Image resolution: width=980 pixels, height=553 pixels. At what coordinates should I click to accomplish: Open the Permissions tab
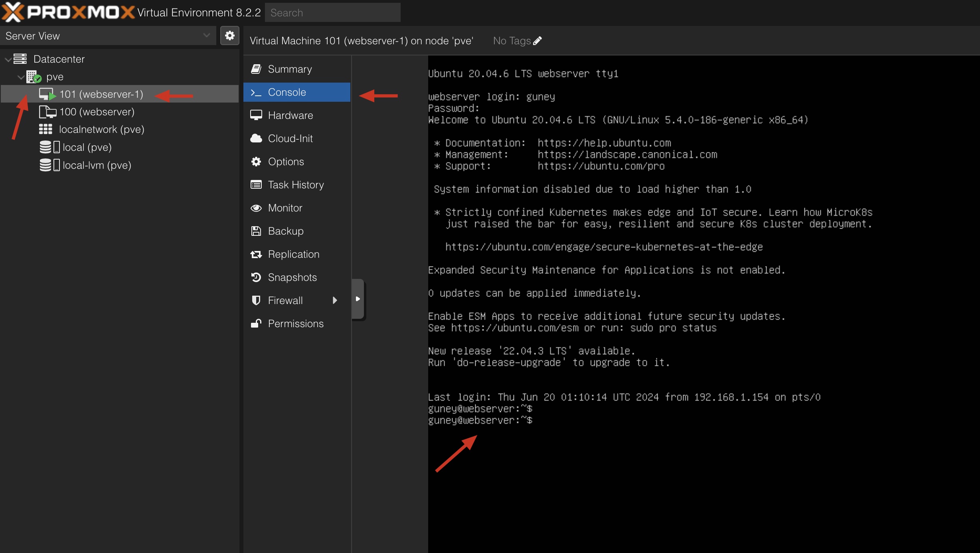point(297,324)
